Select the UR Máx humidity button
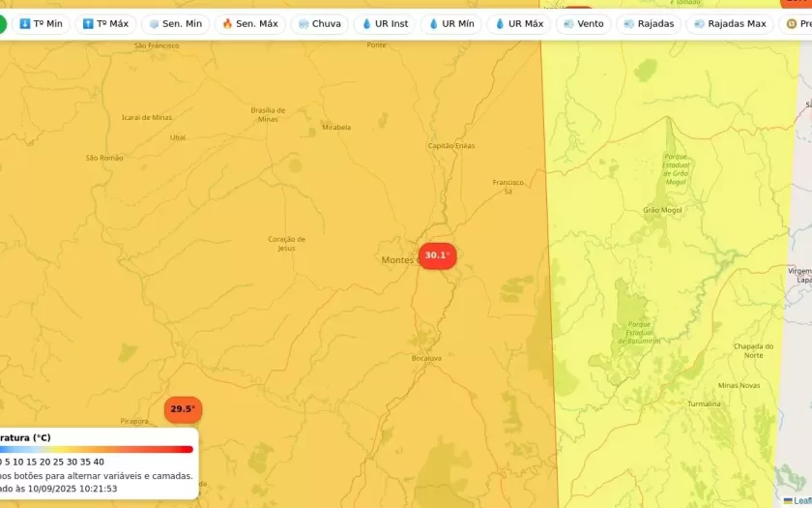This screenshot has height=508, width=812. pos(518,23)
